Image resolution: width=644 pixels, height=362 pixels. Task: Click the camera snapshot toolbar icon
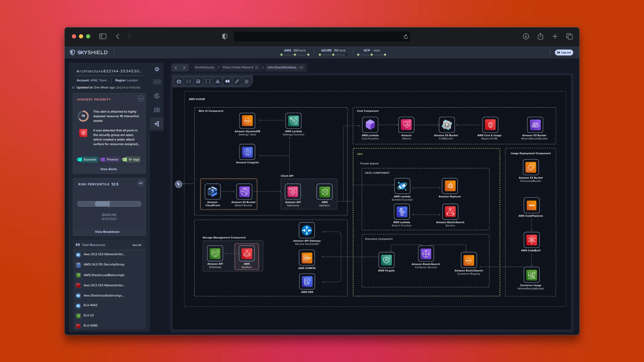tap(179, 81)
